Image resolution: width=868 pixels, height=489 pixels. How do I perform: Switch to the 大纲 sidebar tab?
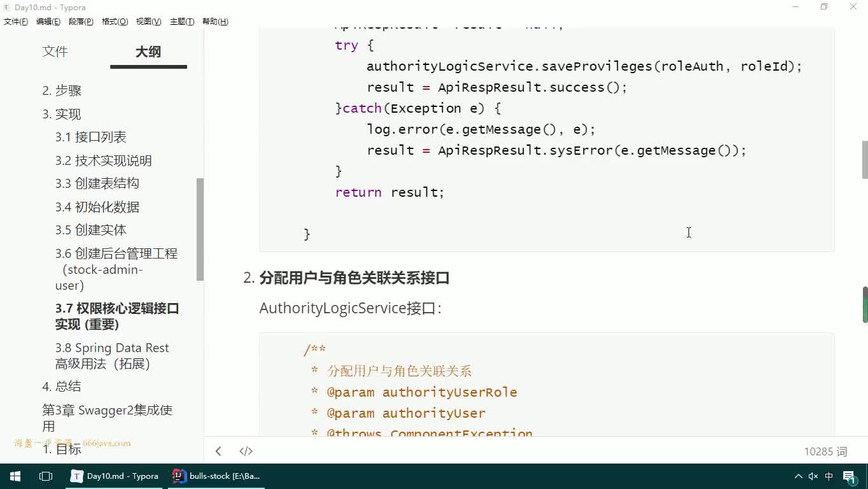pos(148,52)
